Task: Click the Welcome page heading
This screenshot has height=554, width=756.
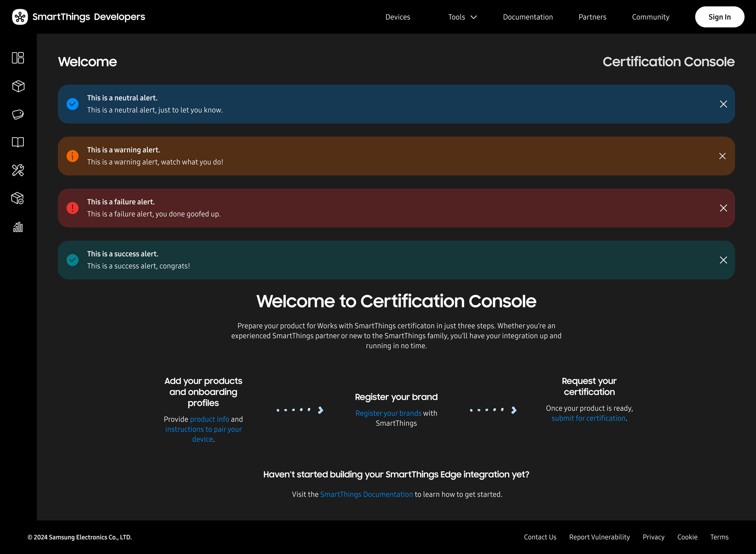Action: (x=87, y=62)
